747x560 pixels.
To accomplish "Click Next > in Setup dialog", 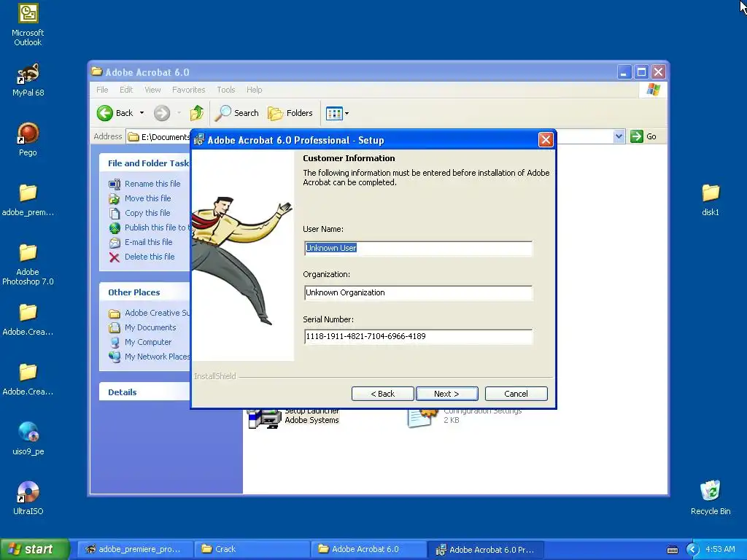I will tap(447, 394).
